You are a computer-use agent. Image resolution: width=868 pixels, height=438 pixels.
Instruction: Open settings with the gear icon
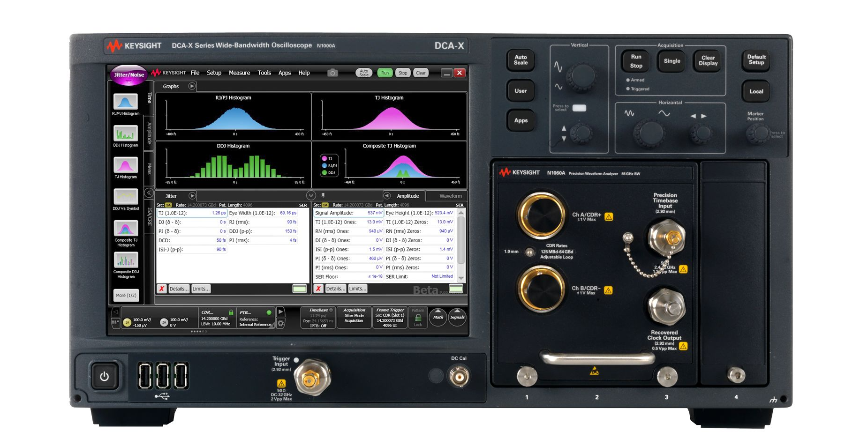pos(280,323)
